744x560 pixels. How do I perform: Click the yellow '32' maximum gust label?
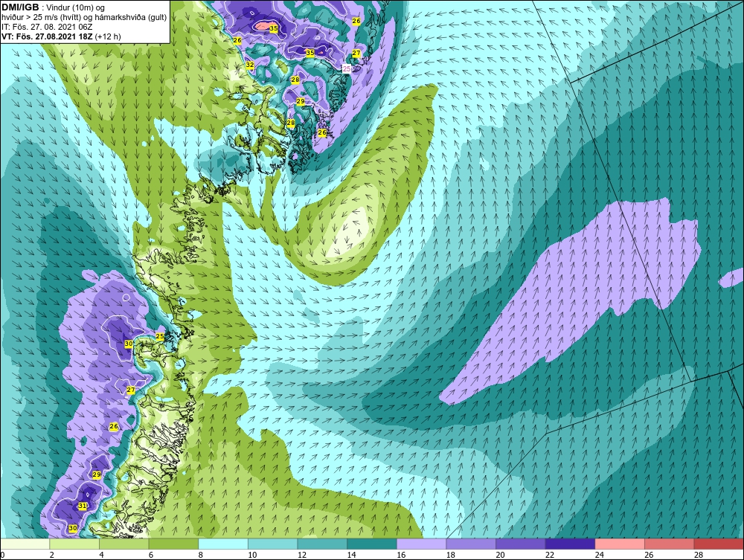[249, 65]
